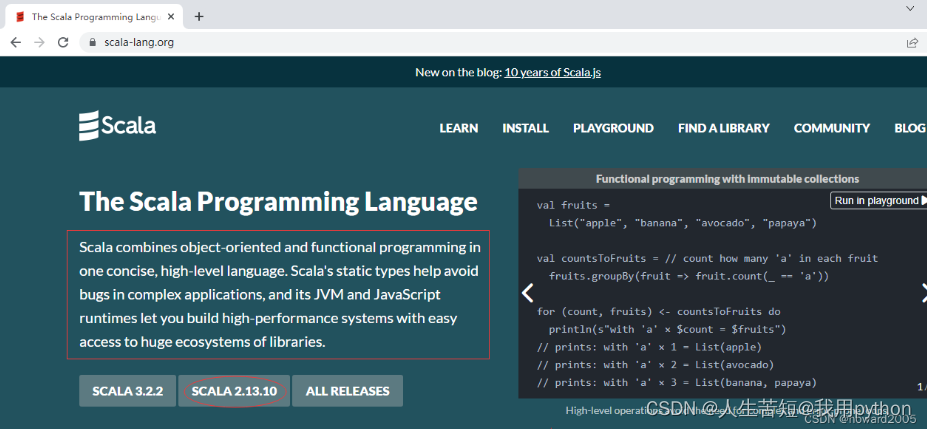The image size is (927, 429).
Task: Click the share icon in address bar
Action: [x=911, y=42]
